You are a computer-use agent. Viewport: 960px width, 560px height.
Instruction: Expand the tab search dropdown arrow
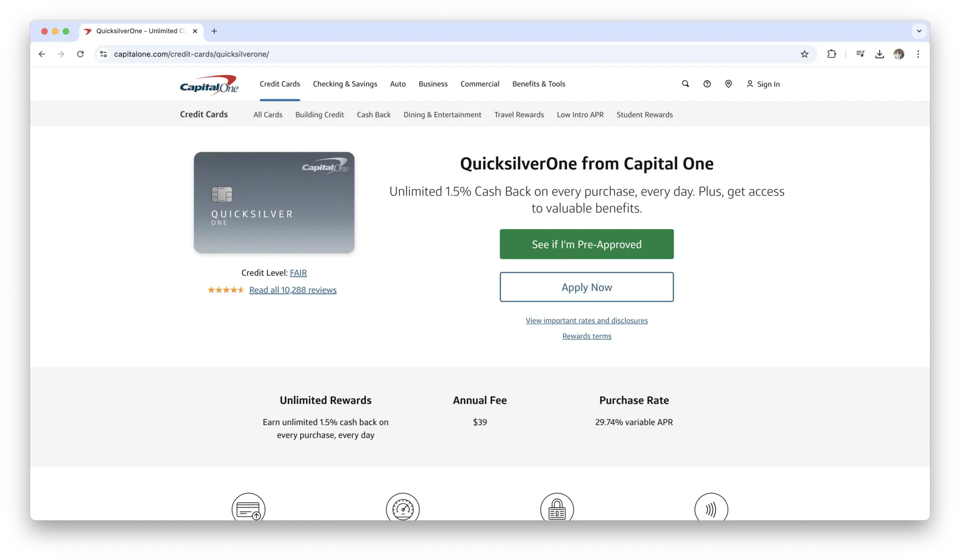919,31
